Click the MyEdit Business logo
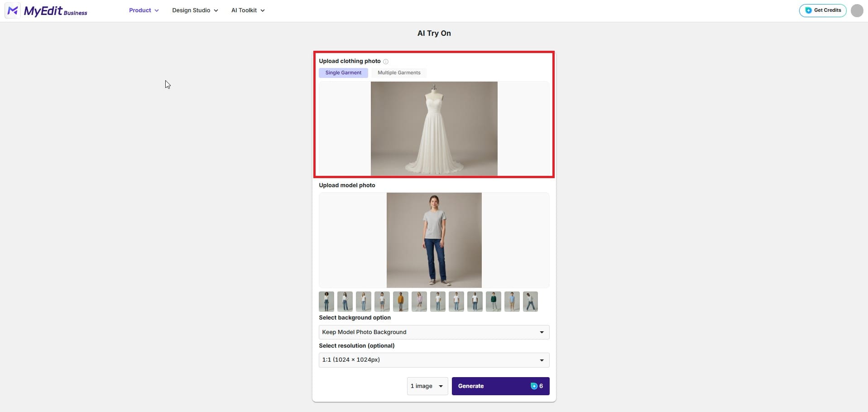 click(47, 10)
